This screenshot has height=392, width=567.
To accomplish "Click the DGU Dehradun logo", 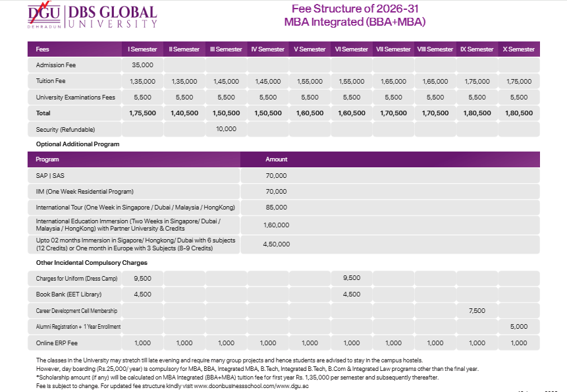I will click(x=45, y=16).
